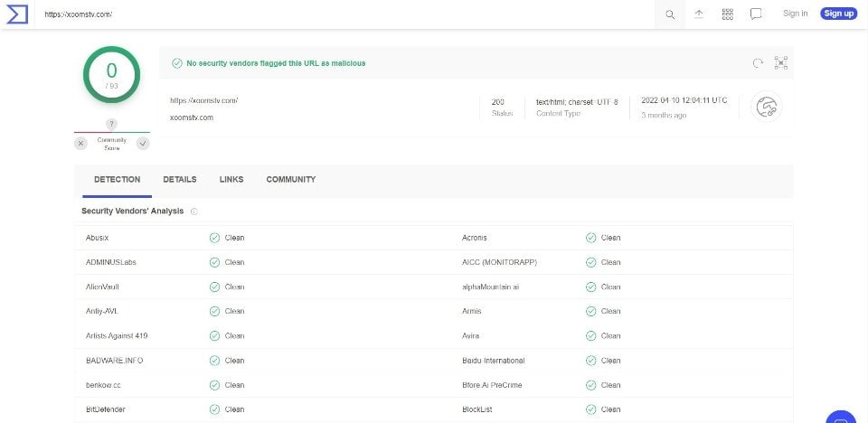Click green check beside no vendors flagged message

pos(177,63)
